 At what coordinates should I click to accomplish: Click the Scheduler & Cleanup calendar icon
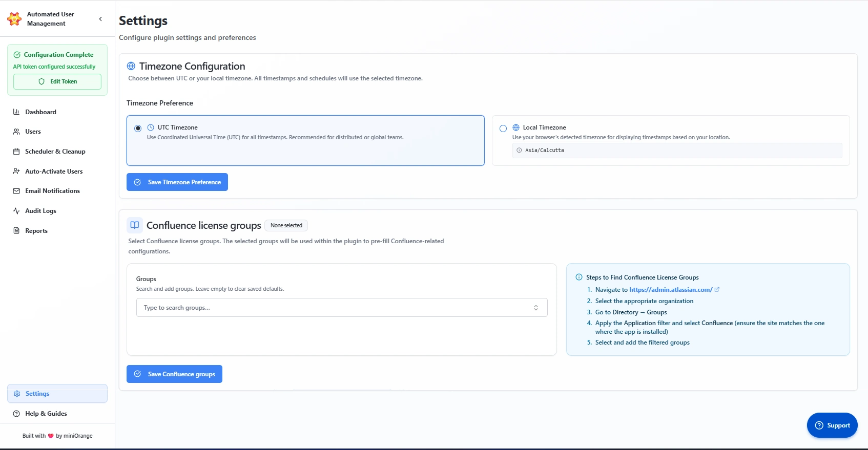(x=16, y=152)
